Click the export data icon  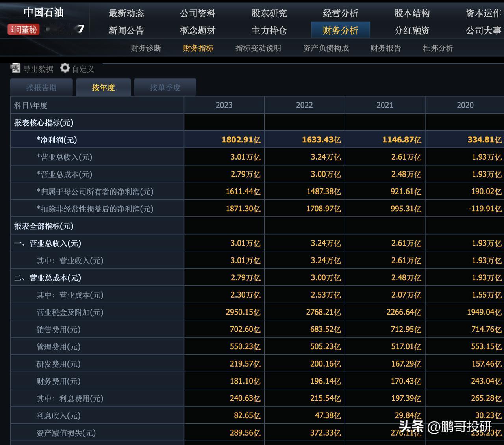[15, 68]
